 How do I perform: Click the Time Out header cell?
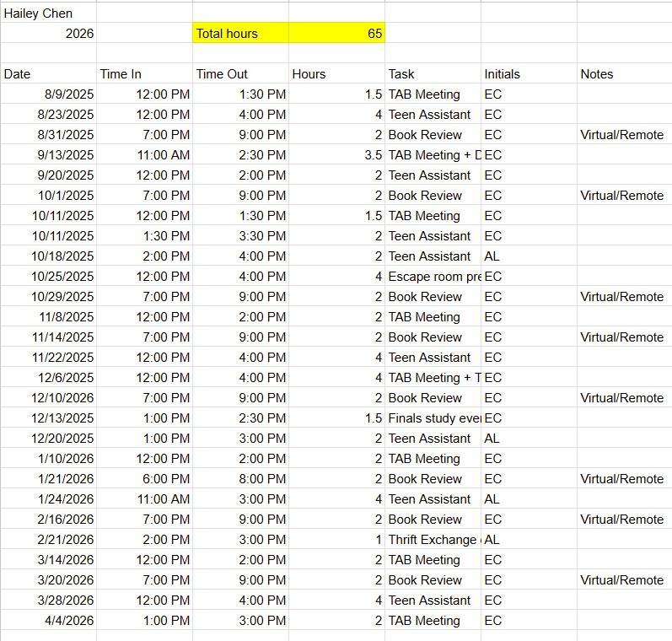tap(240, 74)
